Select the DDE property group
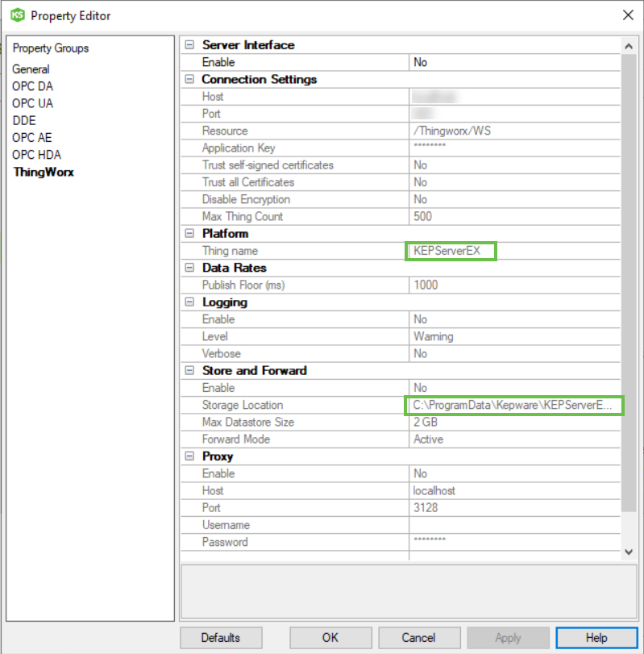The image size is (644, 654). pyautogui.click(x=24, y=120)
